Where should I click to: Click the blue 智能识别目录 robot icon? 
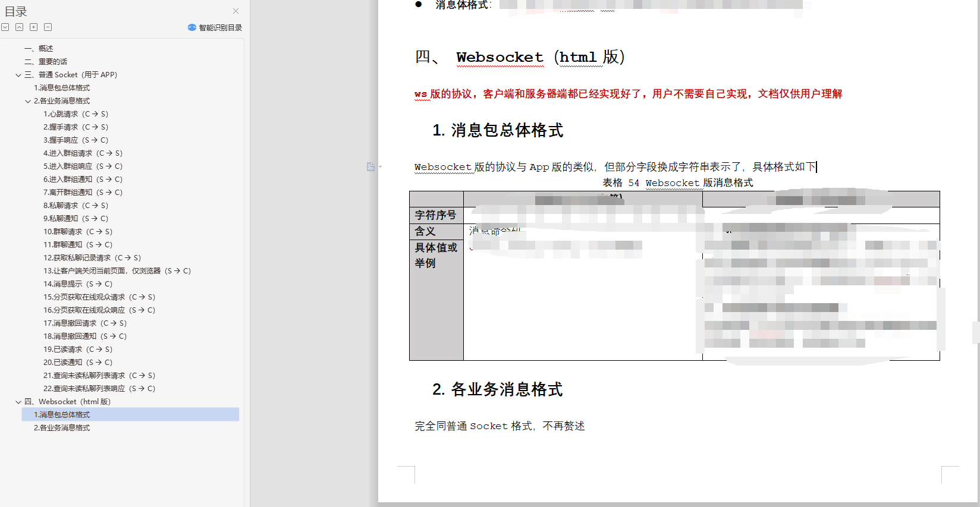(192, 27)
